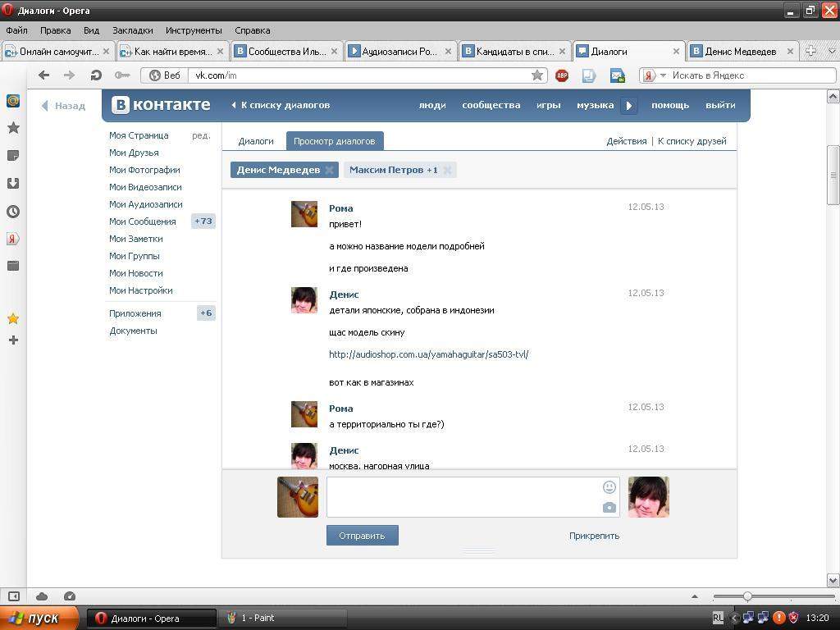Click the yellow star in sidebar
840x630 pixels.
(13, 319)
